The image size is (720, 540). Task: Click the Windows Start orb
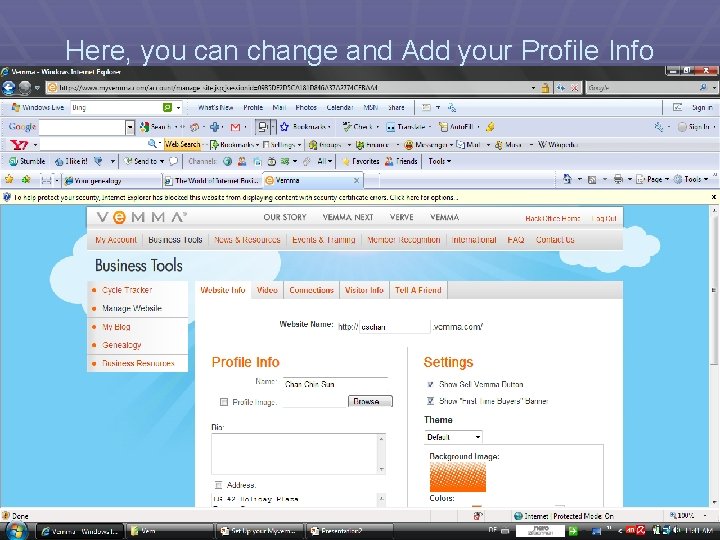click(x=16, y=530)
